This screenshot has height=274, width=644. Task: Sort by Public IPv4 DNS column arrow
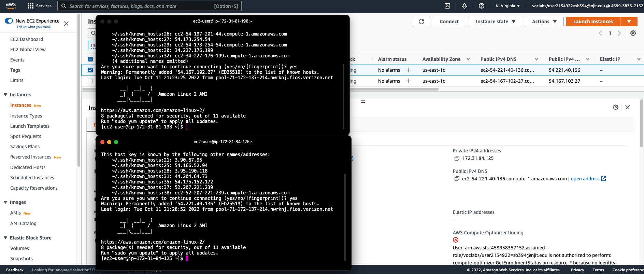536,59
